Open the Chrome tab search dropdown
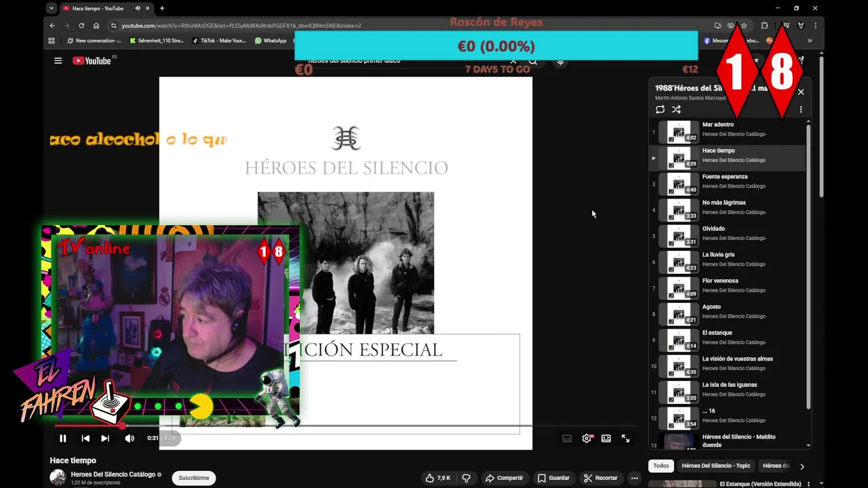 [x=52, y=8]
